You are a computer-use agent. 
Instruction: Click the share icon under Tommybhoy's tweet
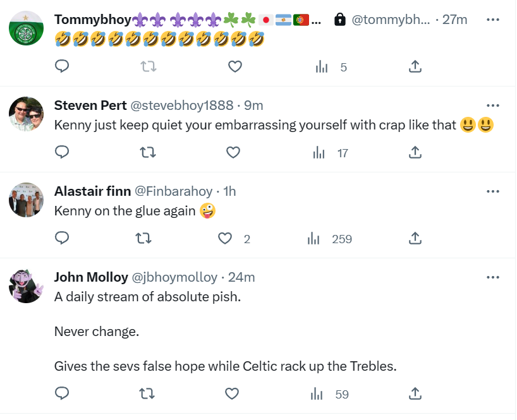click(415, 66)
